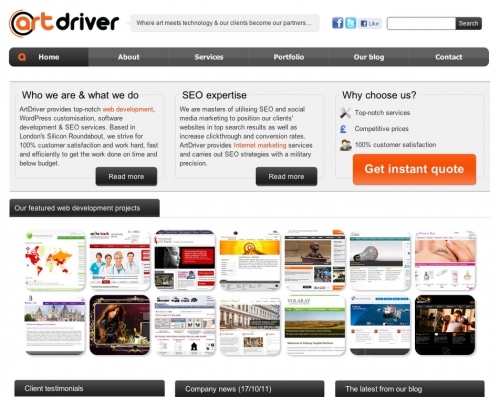The width and height of the screenshot is (500, 397).
Task: Go to the Home menu item
Action: point(49,57)
